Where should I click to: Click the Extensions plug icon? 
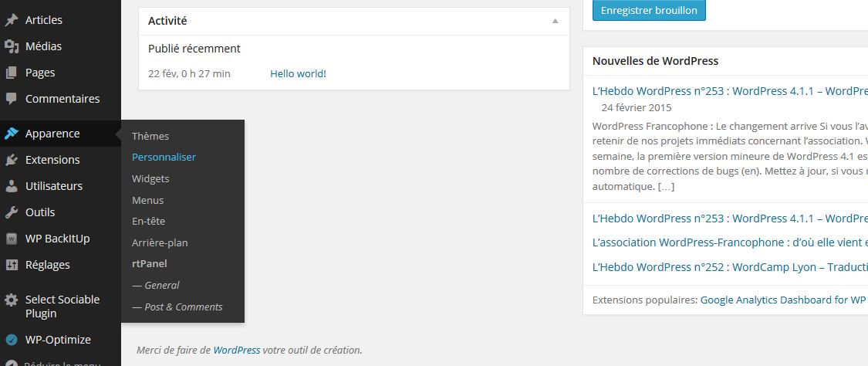click(12, 160)
